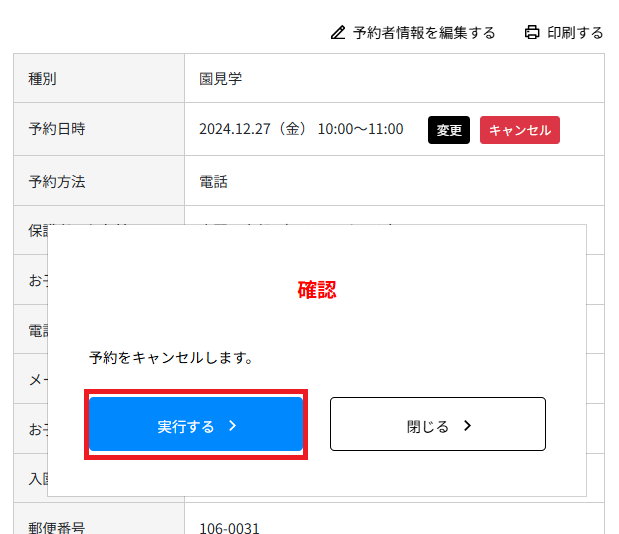Click the 予約日時 row label
This screenshot has width=619, height=534.
pyautogui.click(x=57, y=129)
